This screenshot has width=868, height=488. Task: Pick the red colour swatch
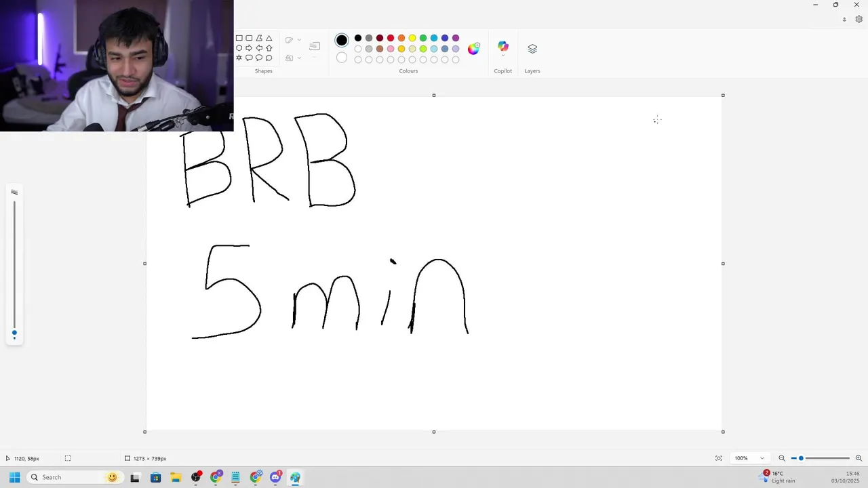[391, 38]
